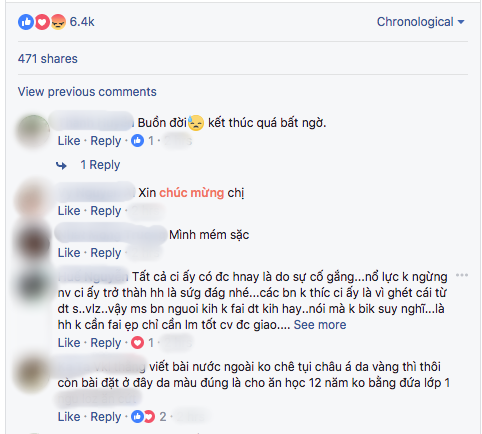Open the '471 shares' link
482x434 pixels.
(48, 59)
